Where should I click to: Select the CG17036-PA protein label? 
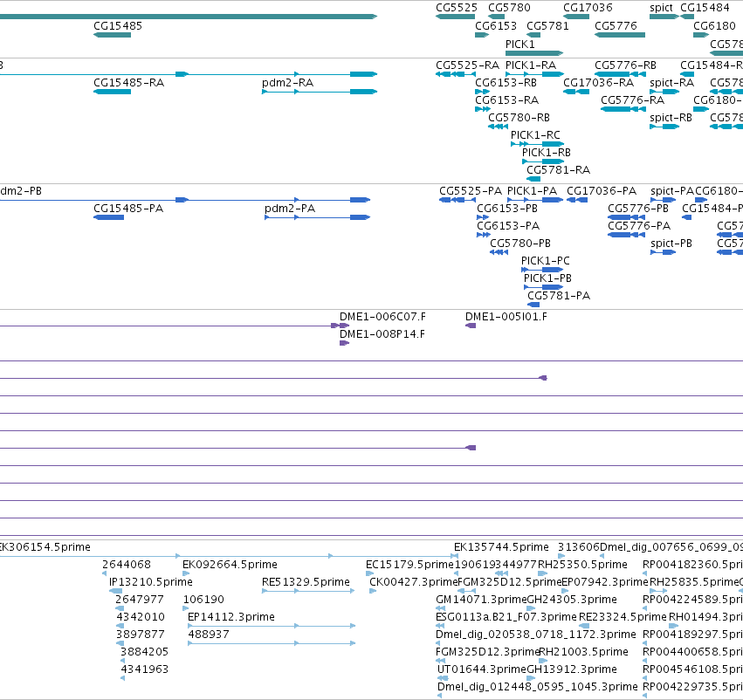pyautogui.click(x=602, y=191)
